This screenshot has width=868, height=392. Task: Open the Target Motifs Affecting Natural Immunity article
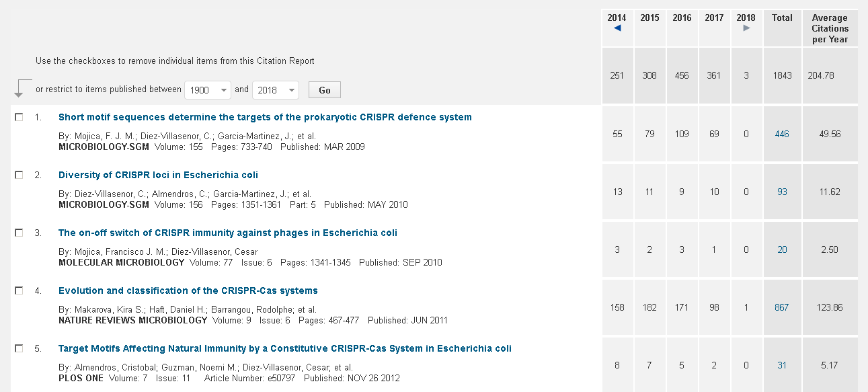(284, 348)
